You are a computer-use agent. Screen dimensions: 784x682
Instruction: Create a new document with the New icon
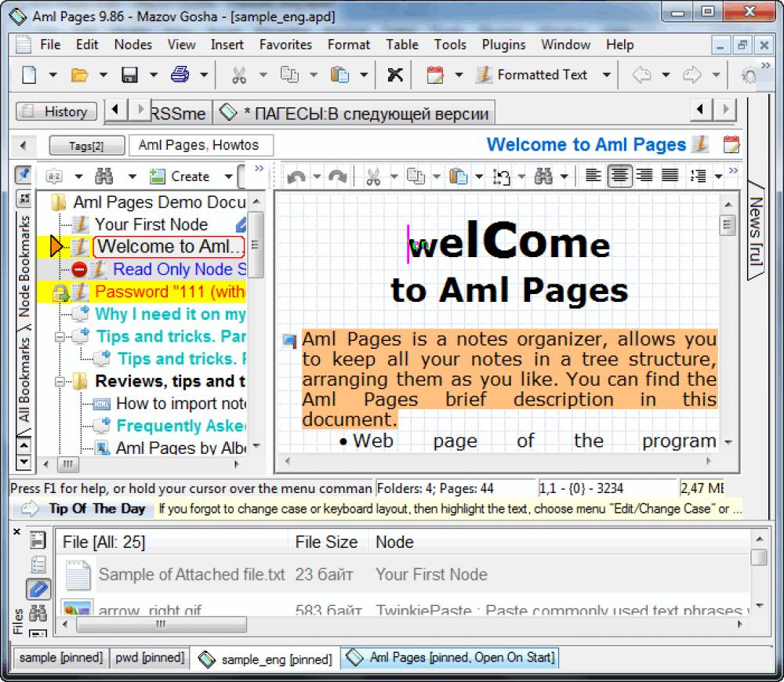(x=28, y=74)
